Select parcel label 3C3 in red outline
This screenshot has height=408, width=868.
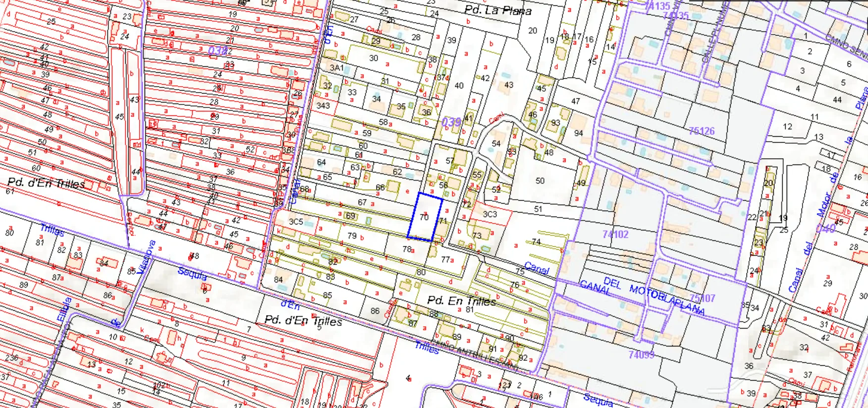489,214
